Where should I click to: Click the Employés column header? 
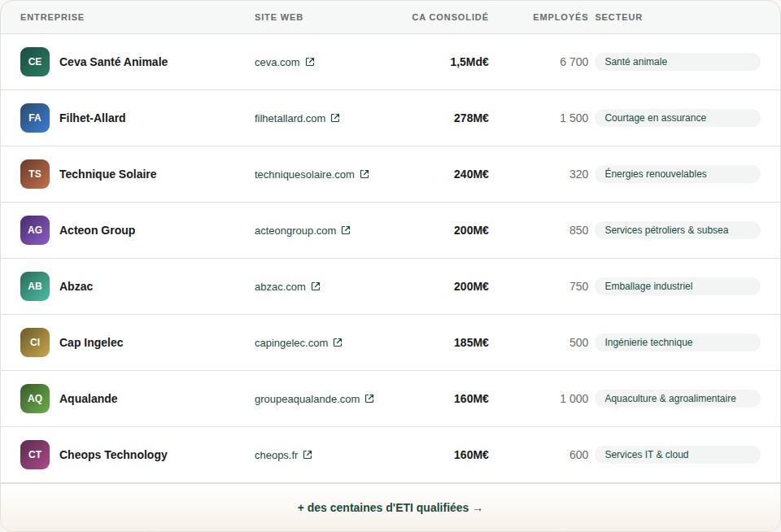(560, 17)
